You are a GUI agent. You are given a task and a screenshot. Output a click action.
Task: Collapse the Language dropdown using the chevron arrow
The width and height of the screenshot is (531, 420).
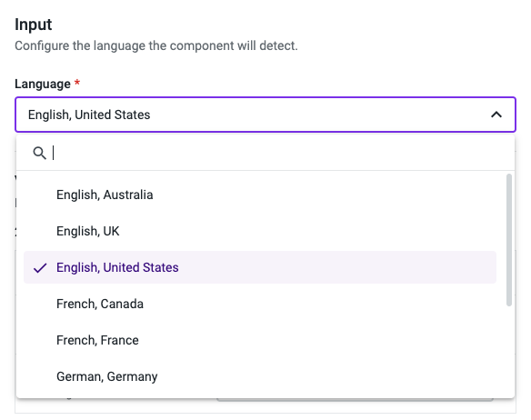pos(496,115)
